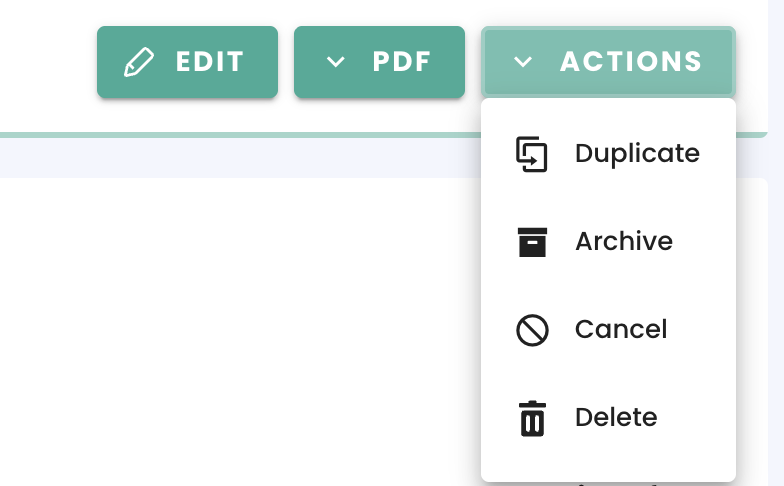Open the PDF dropdown menu
The image size is (784, 486).
380,62
